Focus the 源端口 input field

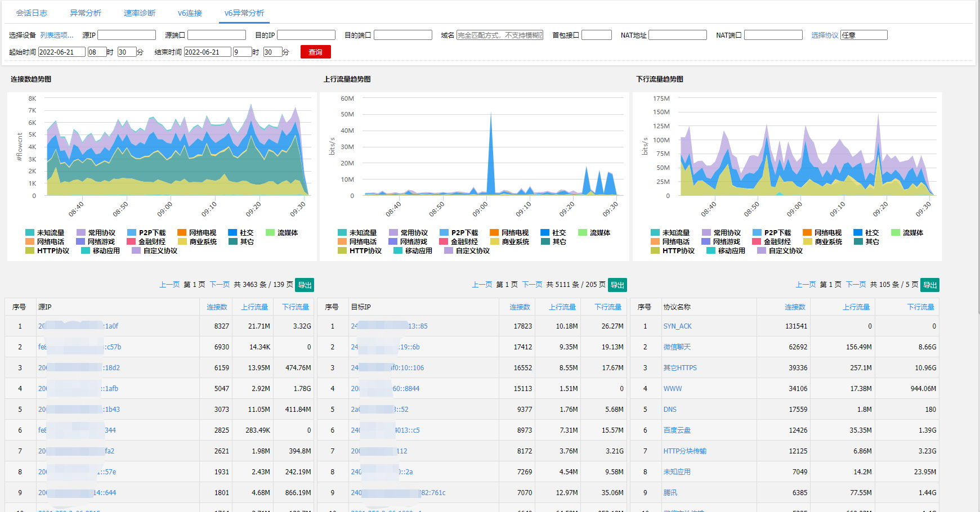pyautogui.click(x=217, y=35)
